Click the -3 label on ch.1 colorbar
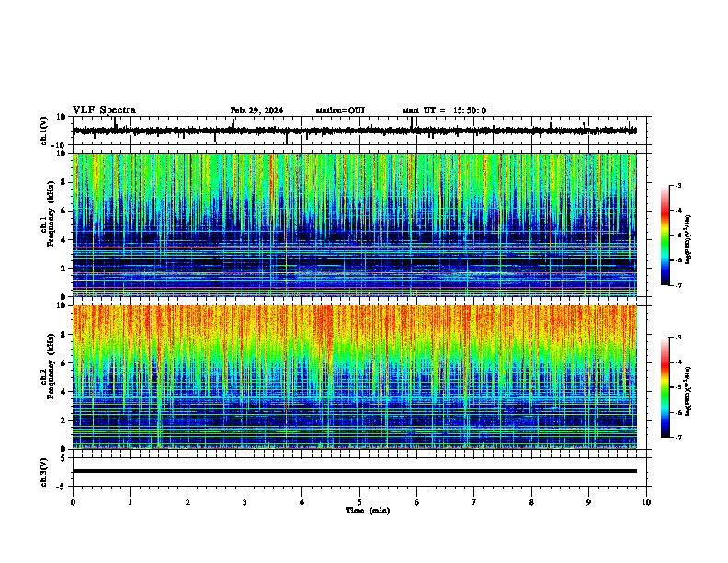Image resolution: width=728 pixels, height=563 pixels. (x=677, y=185)
